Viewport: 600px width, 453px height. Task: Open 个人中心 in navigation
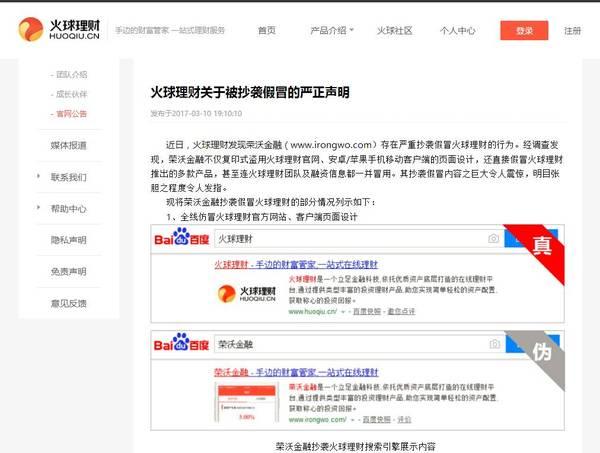pos(458,31)
